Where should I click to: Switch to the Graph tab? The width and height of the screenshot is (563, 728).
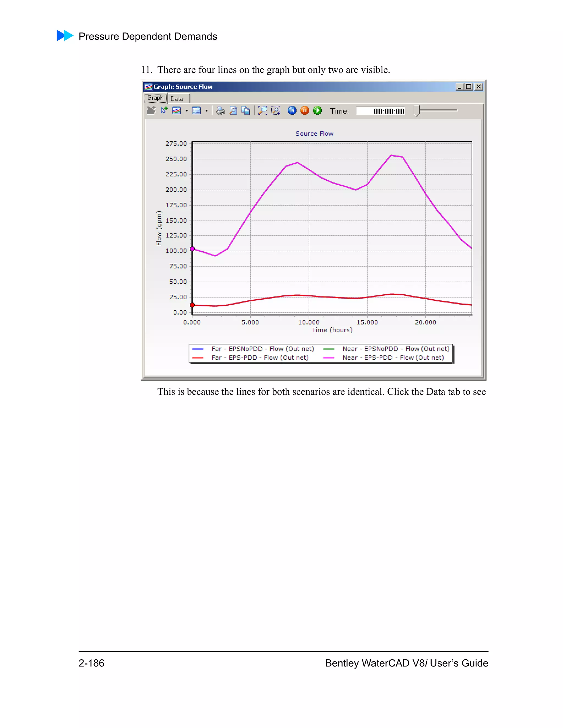point(155,98)
